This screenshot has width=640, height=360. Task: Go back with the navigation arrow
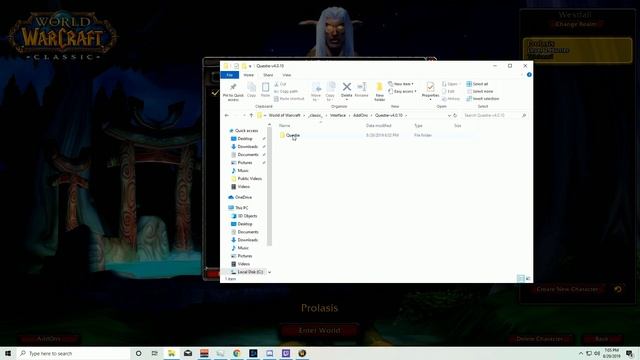coord(227,116)
